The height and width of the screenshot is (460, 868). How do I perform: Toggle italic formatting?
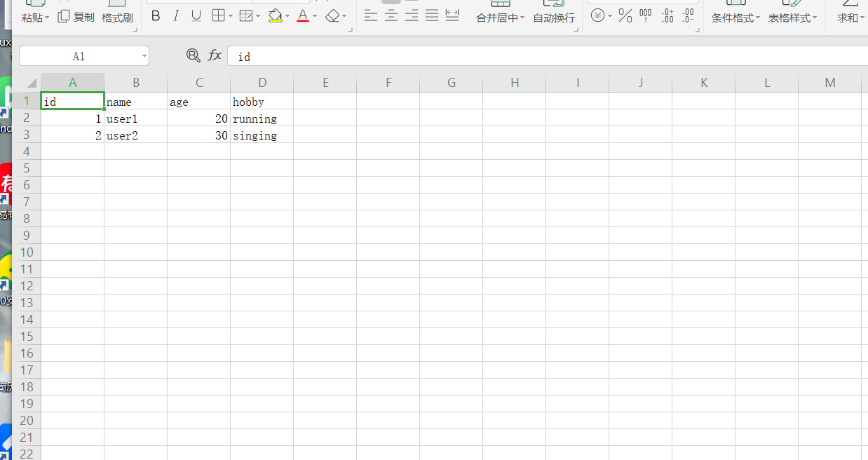[x=176, y=16]
